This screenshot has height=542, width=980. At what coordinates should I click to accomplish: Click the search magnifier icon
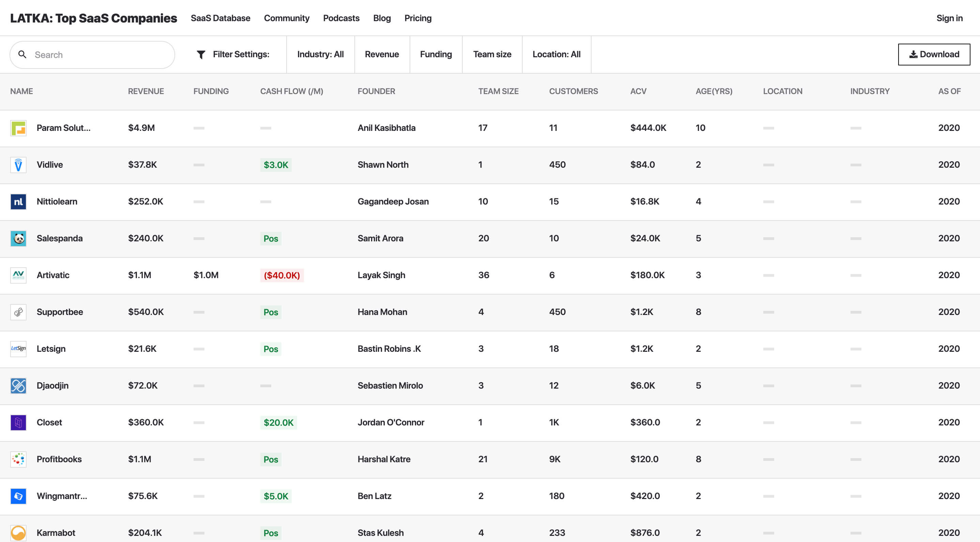click(22, 55)
